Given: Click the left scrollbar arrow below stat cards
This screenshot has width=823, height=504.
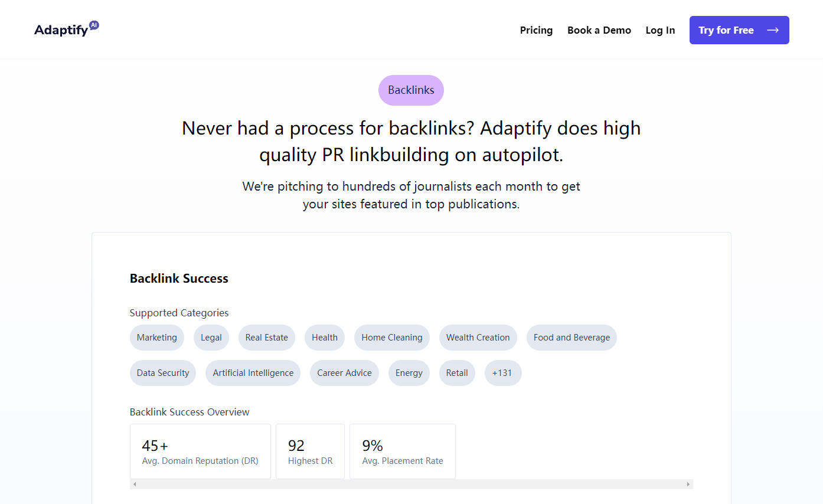Looking at the screenshot, I should point(134,483).
